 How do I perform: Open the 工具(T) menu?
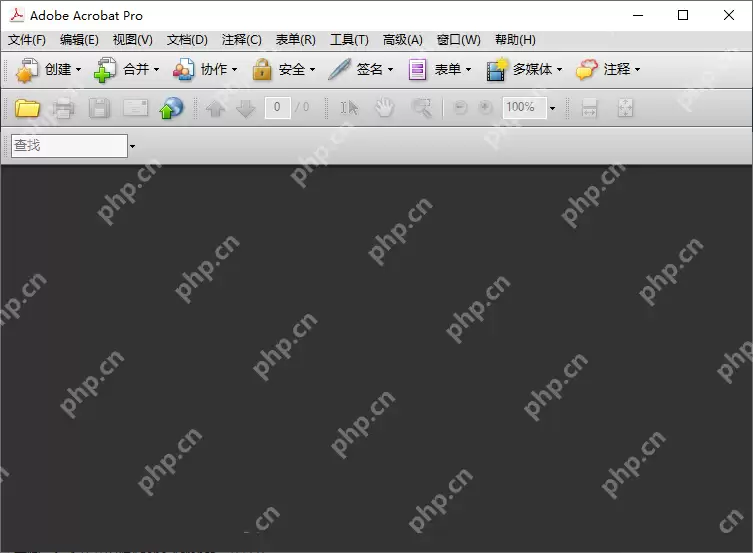[x=349, y=40]
